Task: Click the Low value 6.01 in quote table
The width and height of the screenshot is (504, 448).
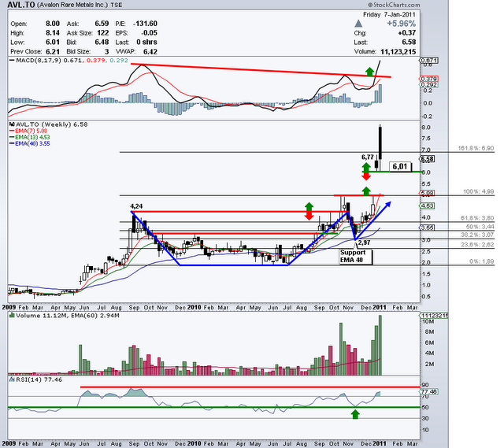Action: pos(53,42)
